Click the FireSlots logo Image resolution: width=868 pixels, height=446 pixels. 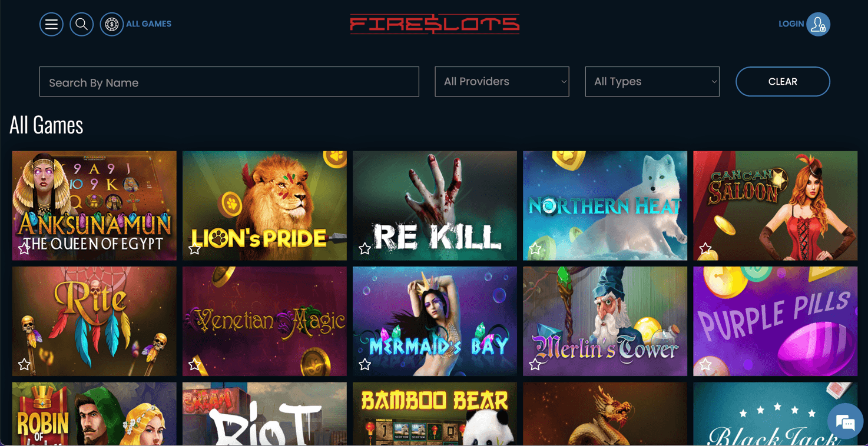click(435, 24)
